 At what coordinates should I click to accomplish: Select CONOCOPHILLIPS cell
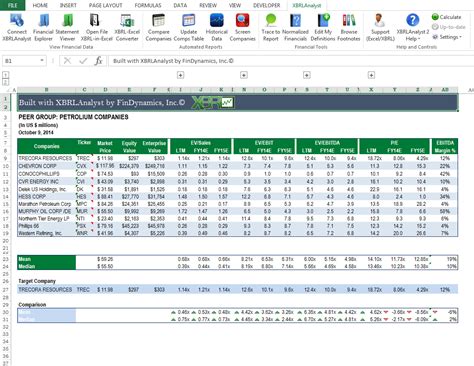[46, 174]
